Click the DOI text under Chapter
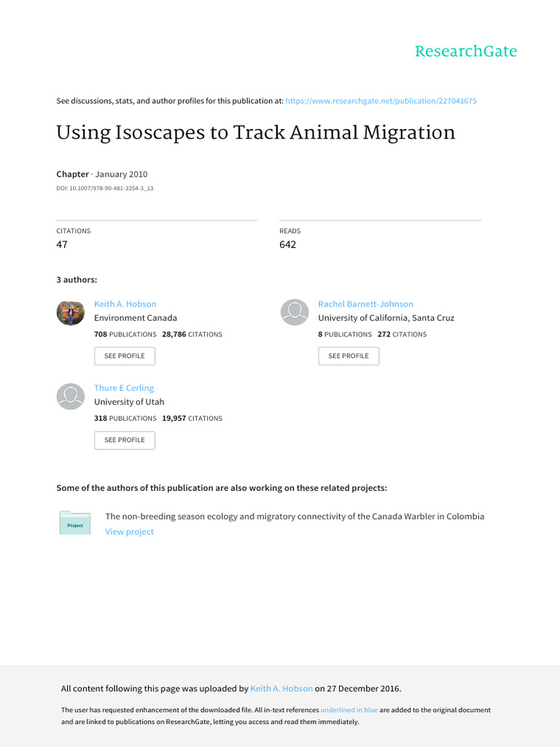This screenshot has width=560, height=747. 105,188
